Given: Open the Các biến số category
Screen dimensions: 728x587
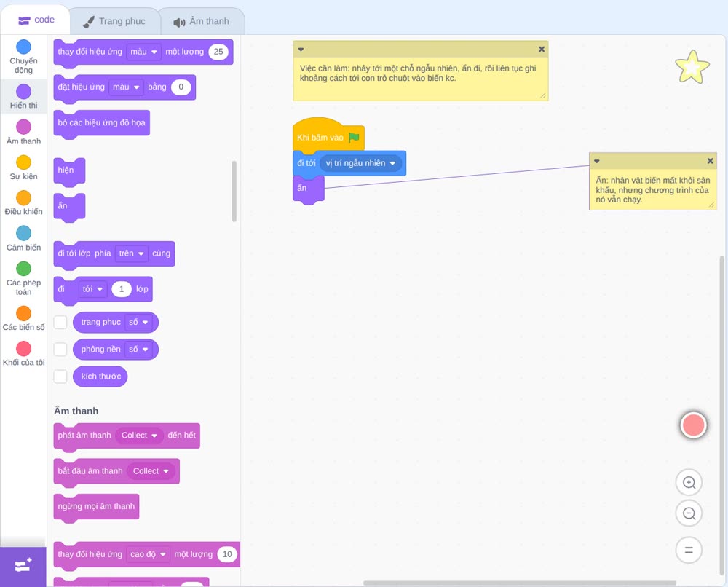Looking at the screenshot, I should (x=24, y=318).
